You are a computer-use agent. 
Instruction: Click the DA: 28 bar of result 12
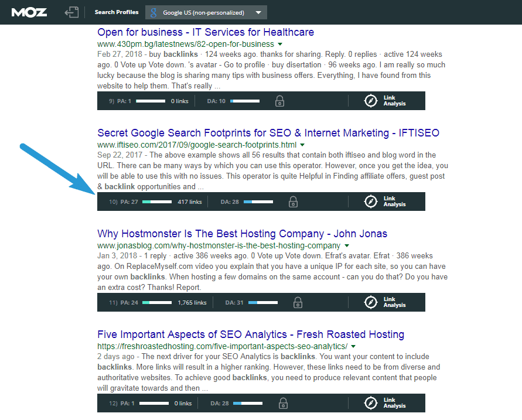coord(248,404)
